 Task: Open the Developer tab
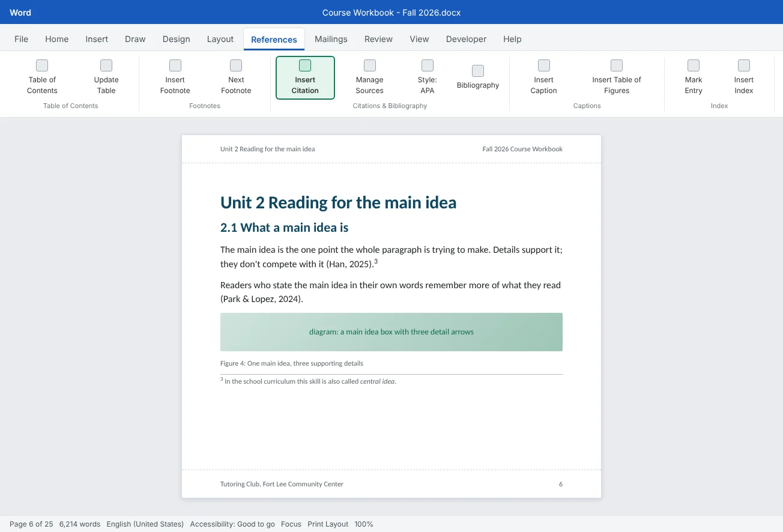[x=466, y=39]
